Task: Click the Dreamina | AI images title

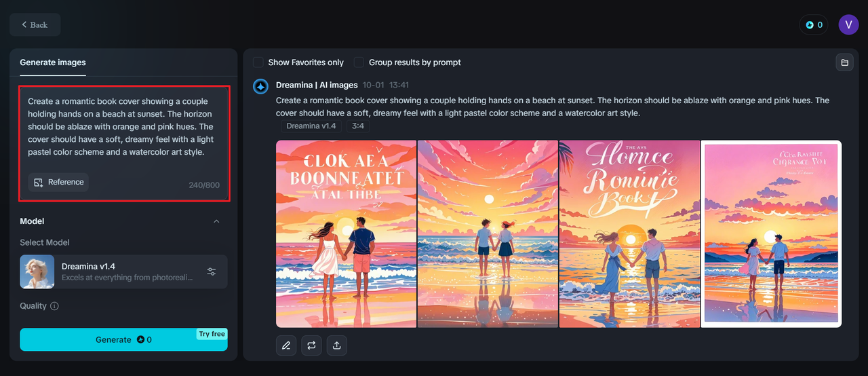Action: [317, 85]
